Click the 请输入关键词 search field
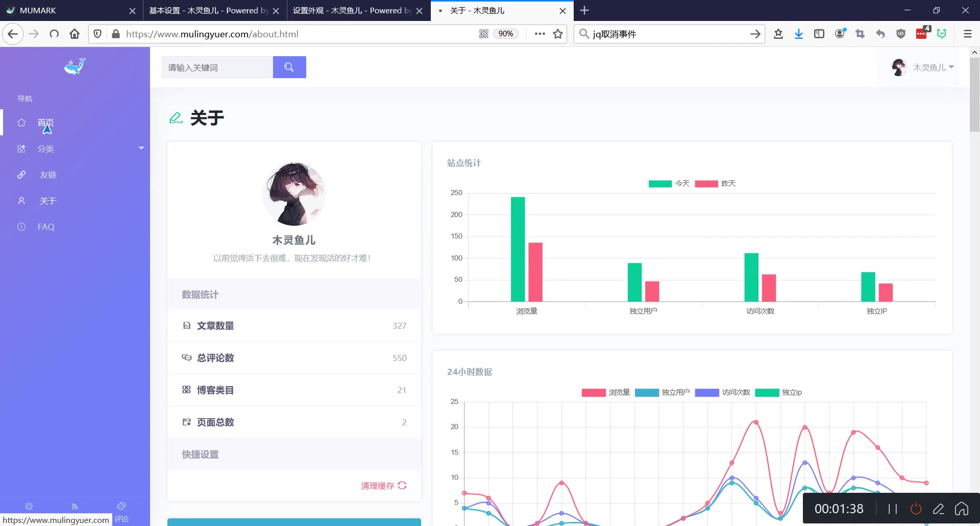The height and width of the screenshot is (526, 980). 217,67
